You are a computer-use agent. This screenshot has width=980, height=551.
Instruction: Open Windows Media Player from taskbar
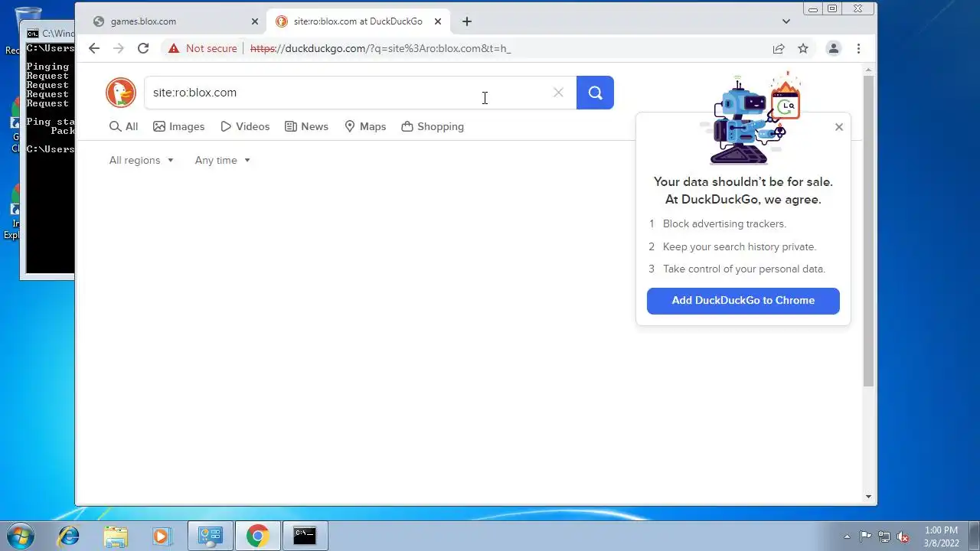pyautogui.click(x=162, y=536)
